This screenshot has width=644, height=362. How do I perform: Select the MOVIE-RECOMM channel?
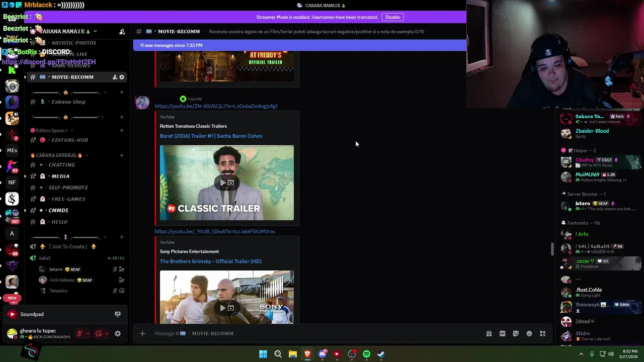[77, 77]
